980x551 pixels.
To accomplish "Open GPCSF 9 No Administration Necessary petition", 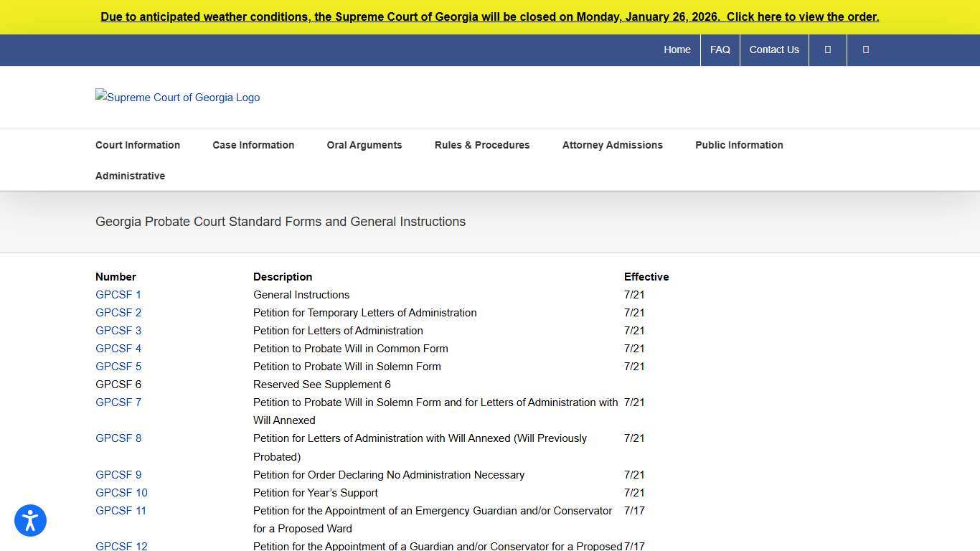I will pyautogui.click(x=118, y=474).
